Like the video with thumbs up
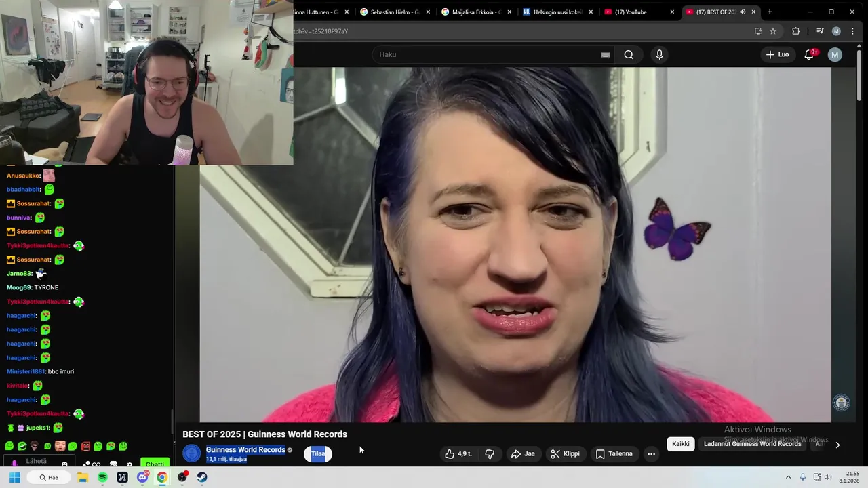This screenshot has width=868, height=488. click(458, 454)
